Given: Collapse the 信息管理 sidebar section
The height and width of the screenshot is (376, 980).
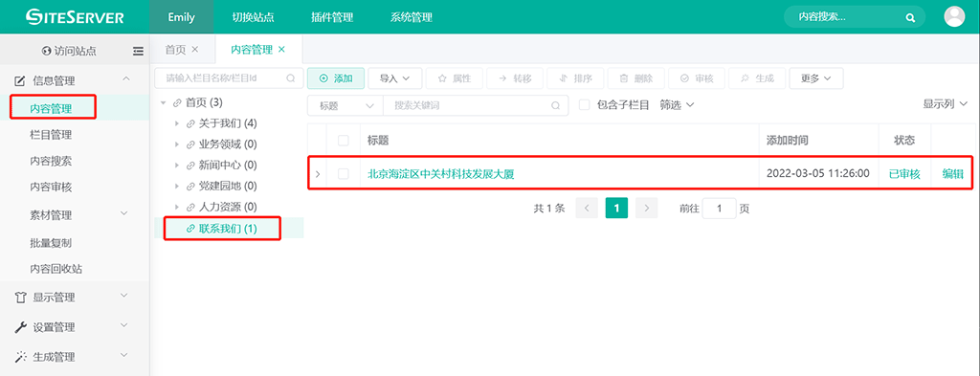Looking at the screenshot, I should coord(125,79).
